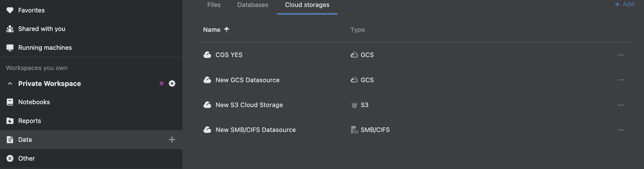Collapse the Private Workspace section

pyautogui.click(x=10, y=83)
